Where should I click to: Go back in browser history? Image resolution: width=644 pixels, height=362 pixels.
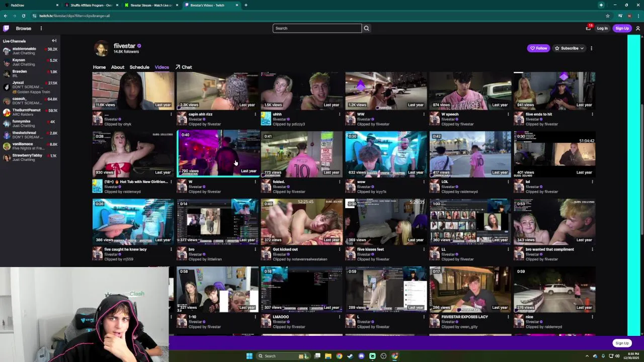coord(6,16)
